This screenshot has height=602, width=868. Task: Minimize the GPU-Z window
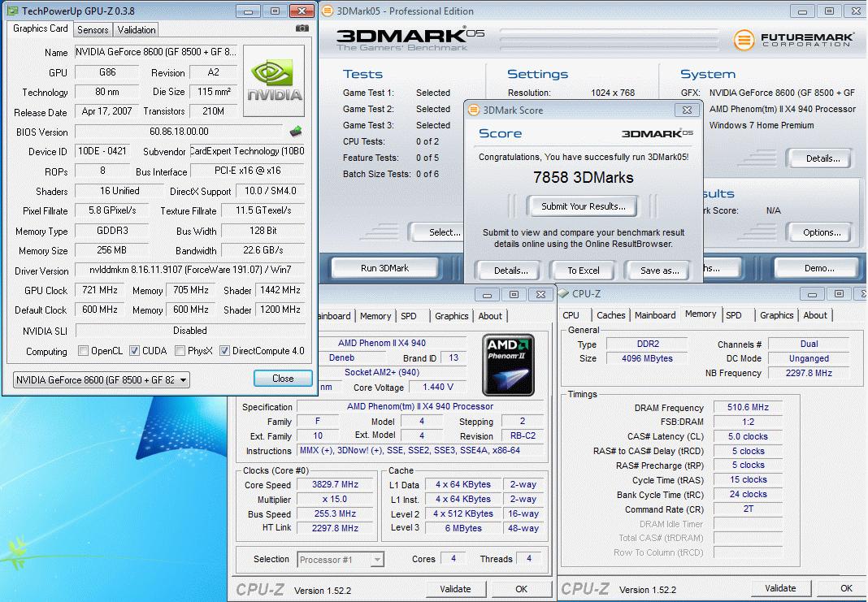[249, 11]
